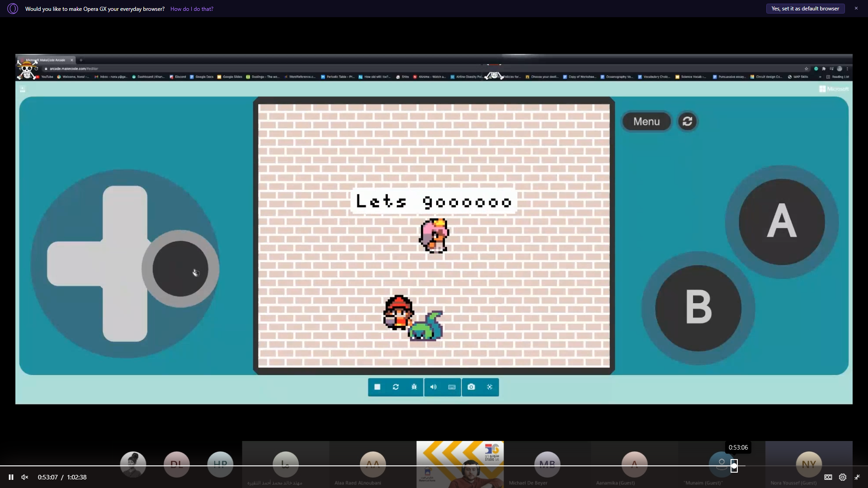Click the highlighted D-pad right button
This screenshot has height=488, width=868.
(180, 269)
